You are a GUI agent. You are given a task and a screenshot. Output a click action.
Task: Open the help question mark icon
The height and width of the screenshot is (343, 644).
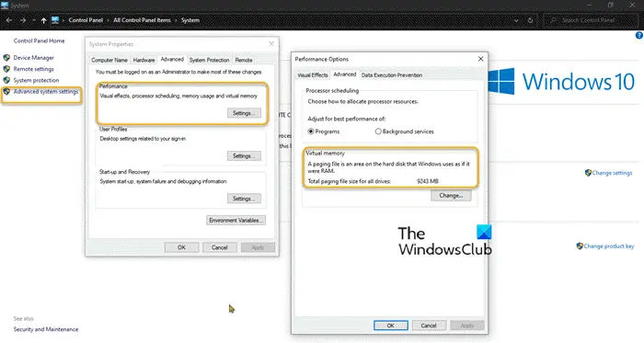(639, 35)
